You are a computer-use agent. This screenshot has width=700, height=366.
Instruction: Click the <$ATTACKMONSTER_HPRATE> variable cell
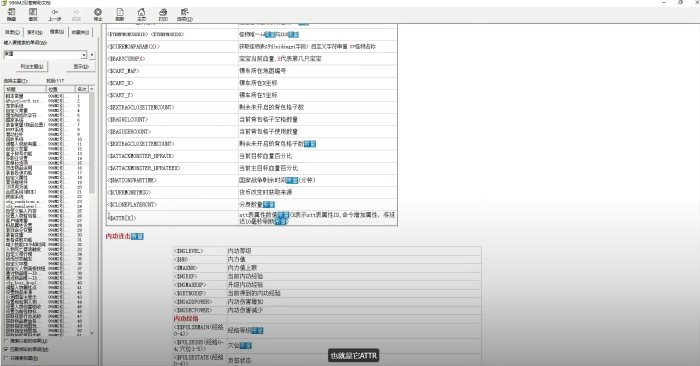click(172, 156)
